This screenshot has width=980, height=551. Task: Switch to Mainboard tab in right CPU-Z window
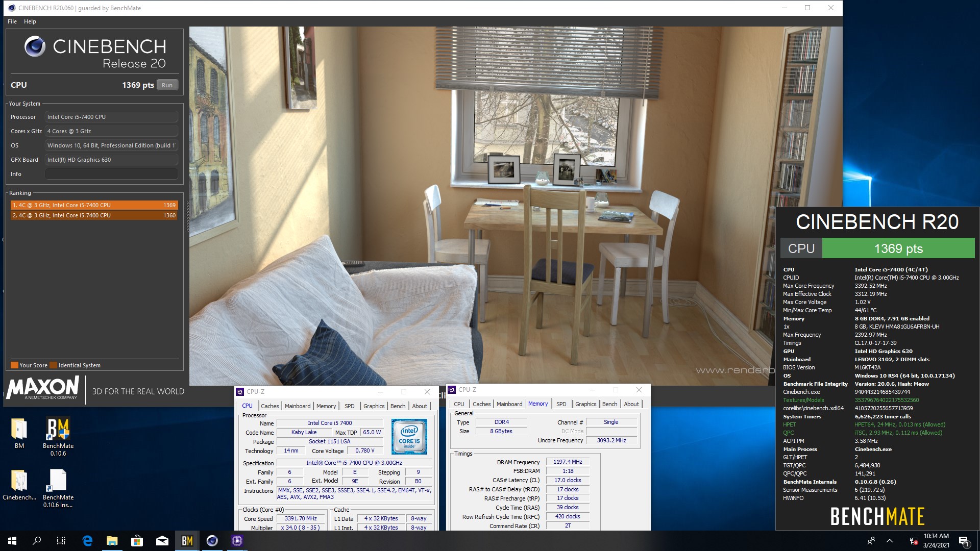[509, 404]
